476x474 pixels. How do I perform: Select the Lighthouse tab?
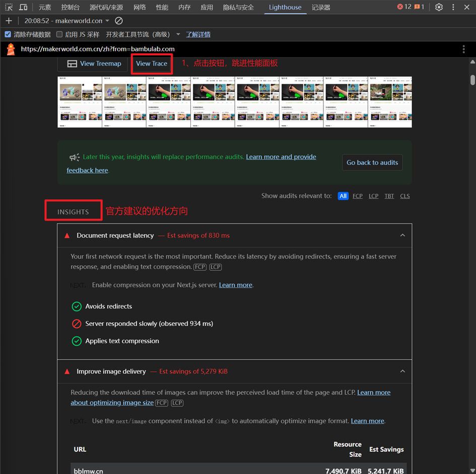pyautogui.click(x=285, y=7)
